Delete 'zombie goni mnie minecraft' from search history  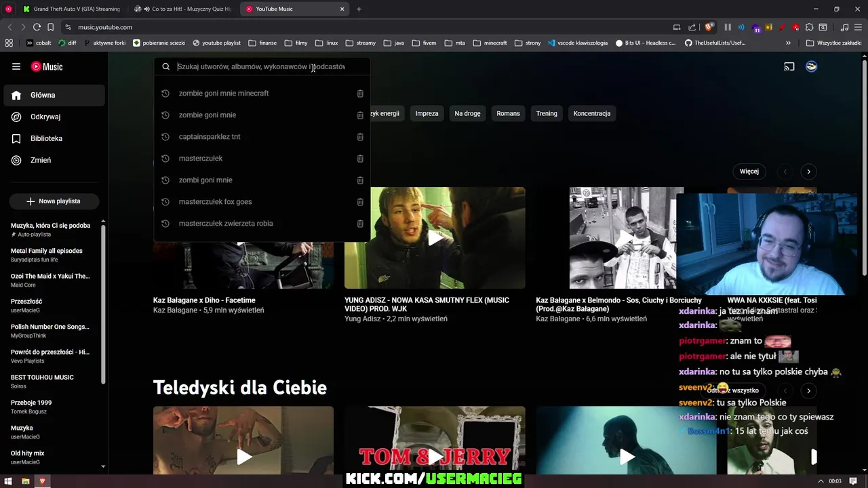point(360,94)
